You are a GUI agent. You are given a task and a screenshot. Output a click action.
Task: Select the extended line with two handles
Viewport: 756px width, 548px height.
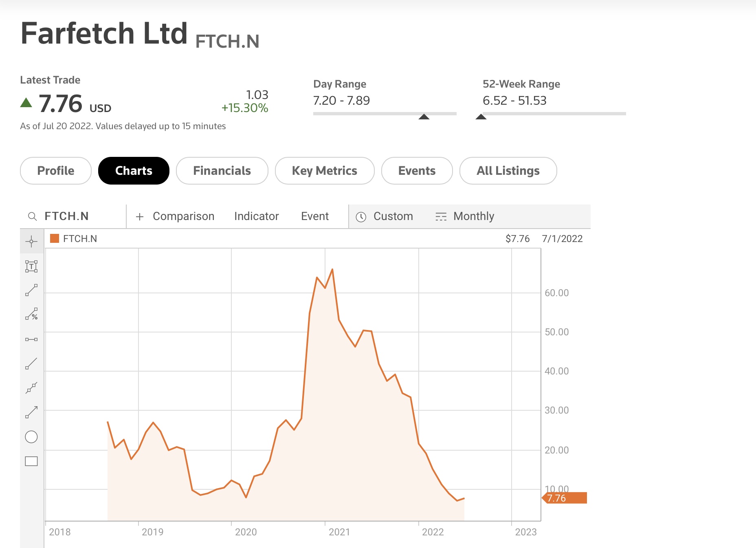[x=31, y=388]
